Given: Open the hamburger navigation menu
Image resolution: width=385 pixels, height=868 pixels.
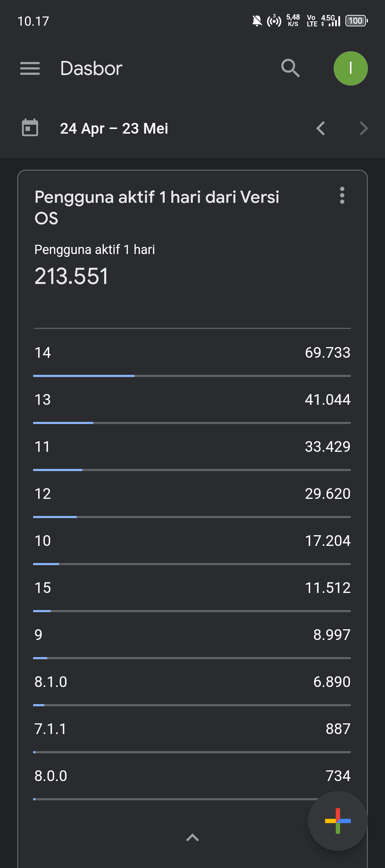Looking at the screenshot, I should click(30, 68).
